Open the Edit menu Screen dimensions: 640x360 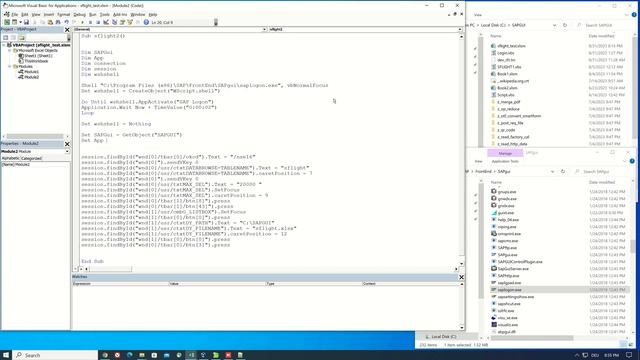point(24,14)
